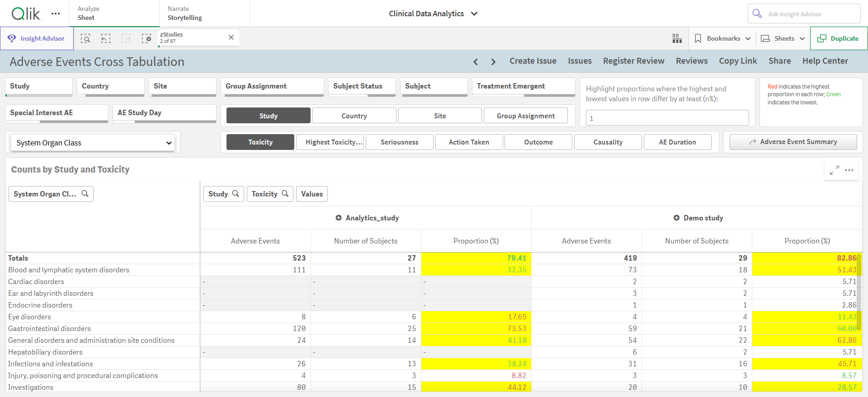Screen dimensions: 868x397
Task: Open the Study filter pane
Action: click(x=39, y=87)
